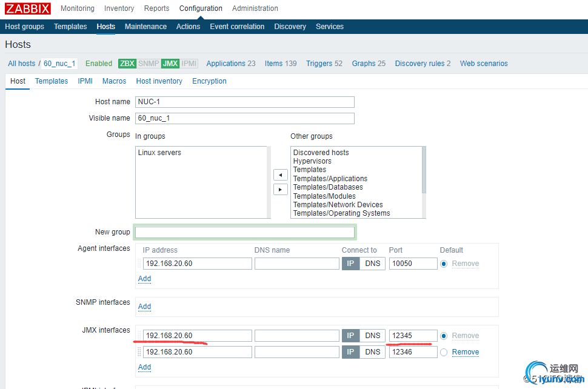Select Templates/Databases in Other groups list
Screen dimensions: 588x389
(328, 187)
